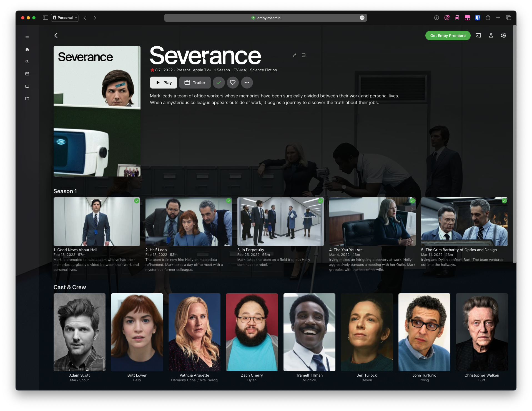Image resolution: width=532 pixels, height=411 pixels.
Task: Play Severance
Action: [x=164, y=82]
